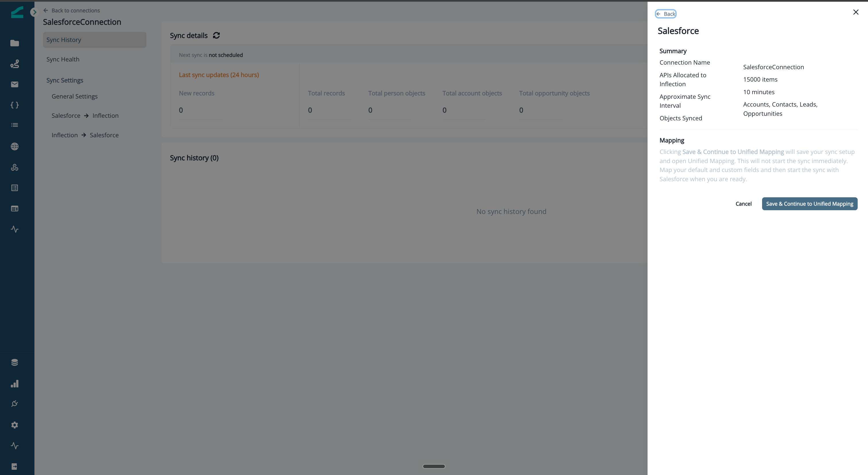This screenshot has width=868, height=475.
Task: Open Inflection to Salesforce settings
Action: point(85,135)
